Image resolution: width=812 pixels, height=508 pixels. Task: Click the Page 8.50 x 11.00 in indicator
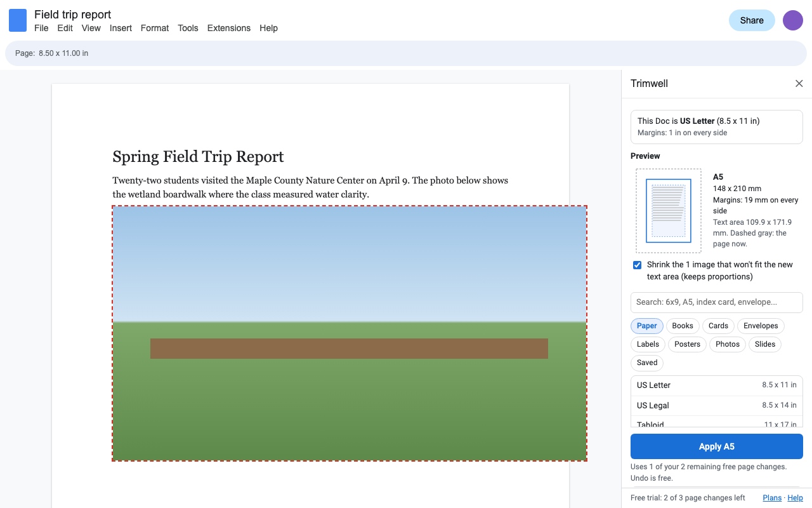point(51,53)
